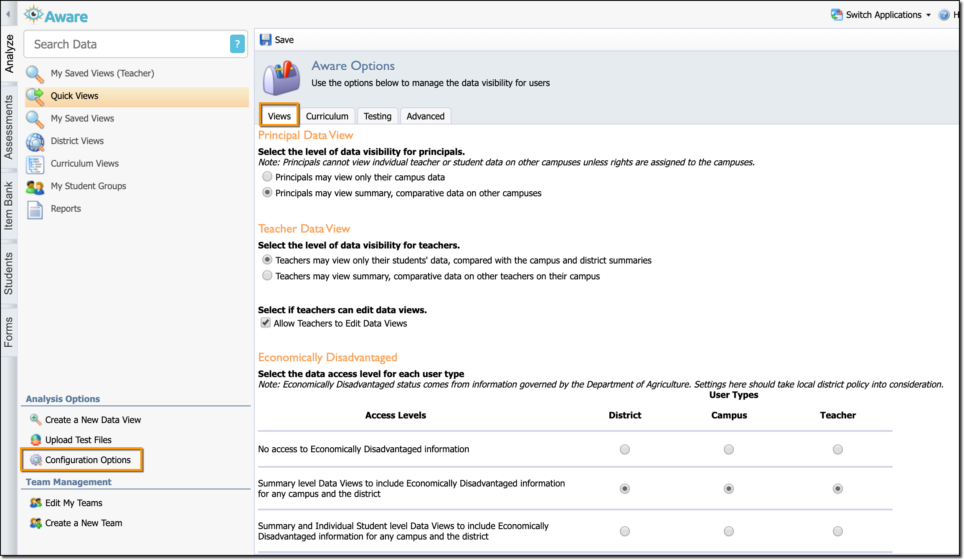Open the Analyze side tab

pyautogui.click(x=9, y=54)
